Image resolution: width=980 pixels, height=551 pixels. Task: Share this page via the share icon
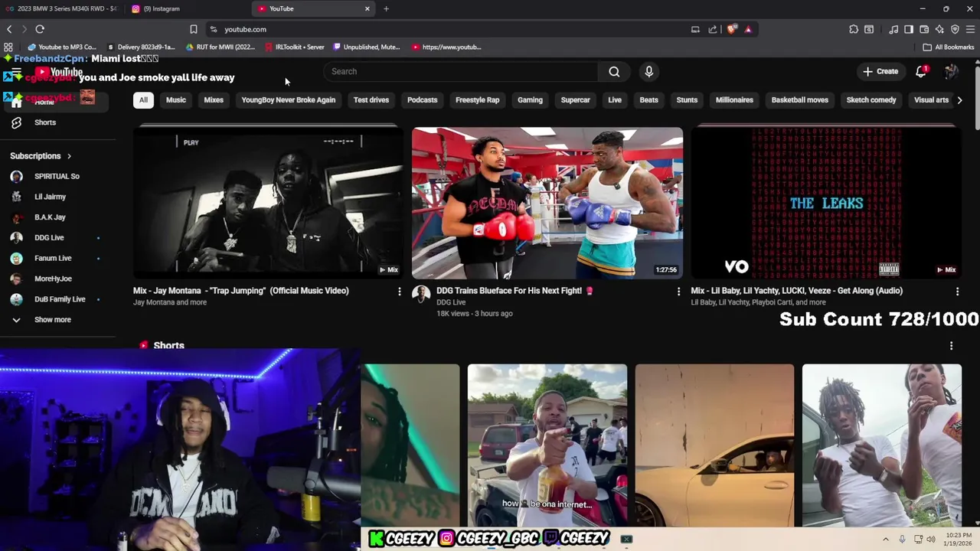pyautogui.click(x=713, y=29)
